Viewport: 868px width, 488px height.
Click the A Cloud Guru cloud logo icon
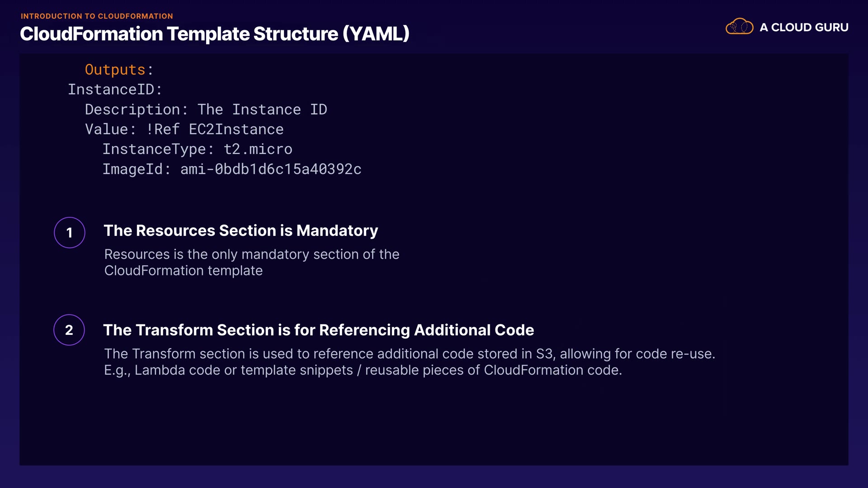click(739, 27)
